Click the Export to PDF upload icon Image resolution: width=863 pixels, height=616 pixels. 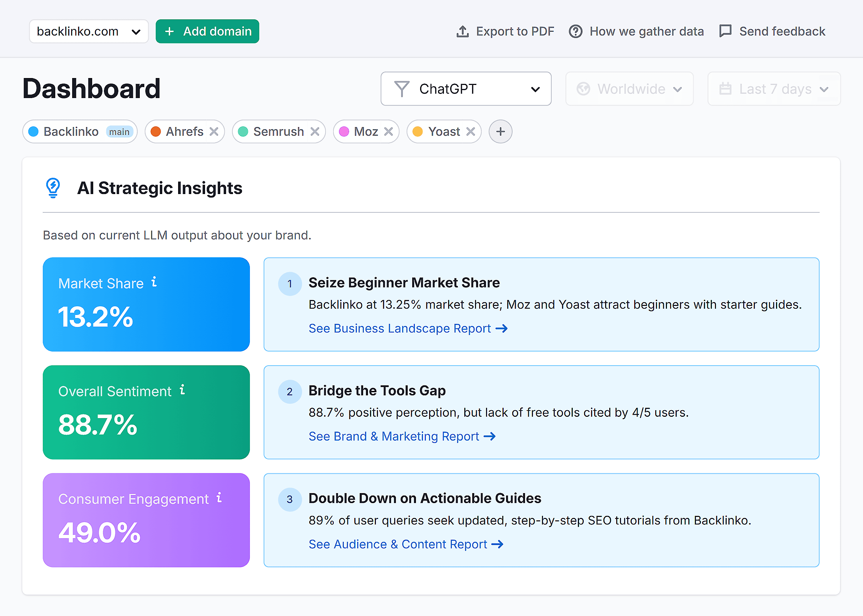tap(462, 31)
